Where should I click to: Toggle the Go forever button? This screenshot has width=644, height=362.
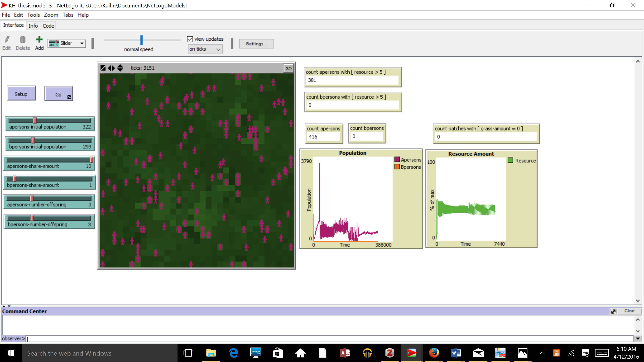(59, 94)
